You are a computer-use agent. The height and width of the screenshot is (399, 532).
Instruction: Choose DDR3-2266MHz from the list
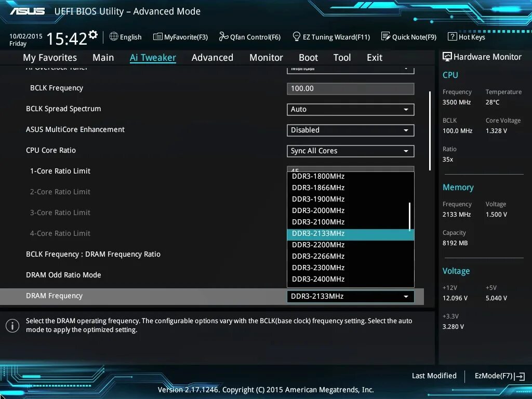351,257
